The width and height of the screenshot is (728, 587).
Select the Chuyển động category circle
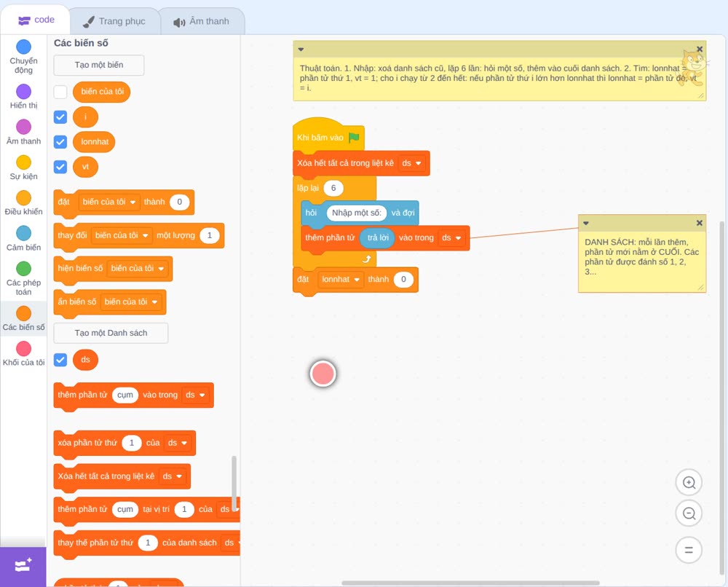(x=24, y=47)
